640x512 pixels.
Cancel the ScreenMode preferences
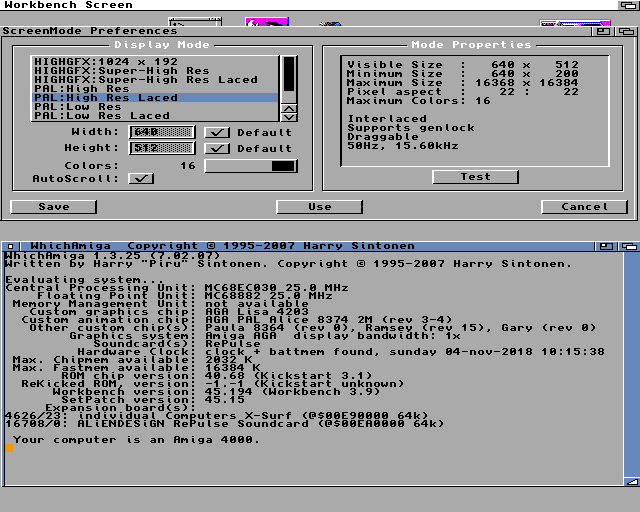[584, 207]
